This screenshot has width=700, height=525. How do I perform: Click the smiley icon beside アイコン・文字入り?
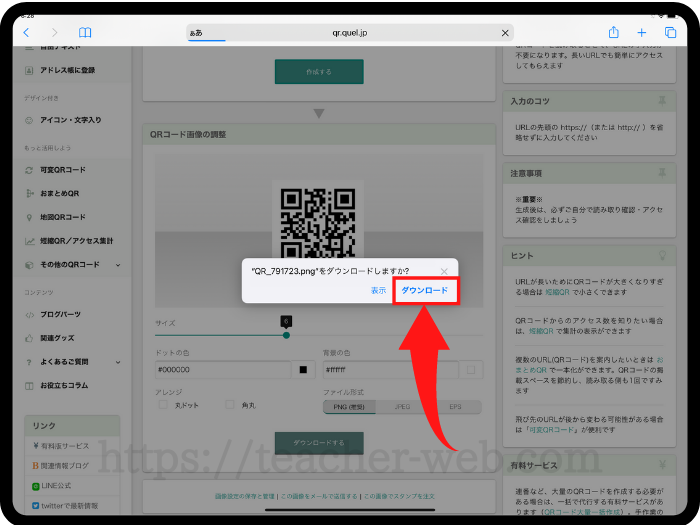click(x=29, y=121)
